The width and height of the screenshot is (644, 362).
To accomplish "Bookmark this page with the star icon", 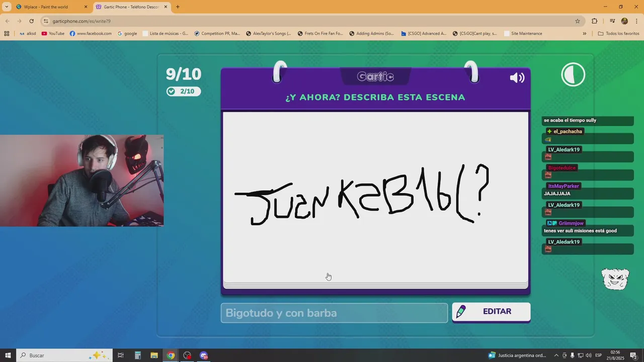I will tap(578, 21).
